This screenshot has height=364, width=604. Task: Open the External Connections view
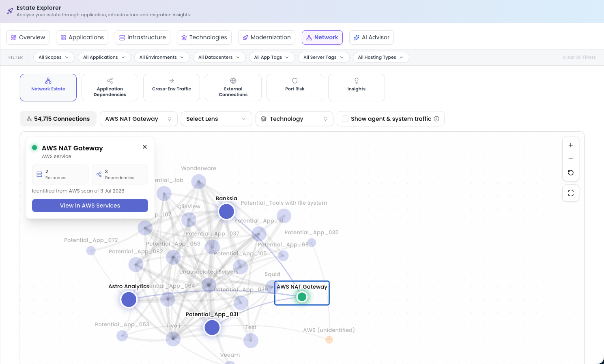233,88
